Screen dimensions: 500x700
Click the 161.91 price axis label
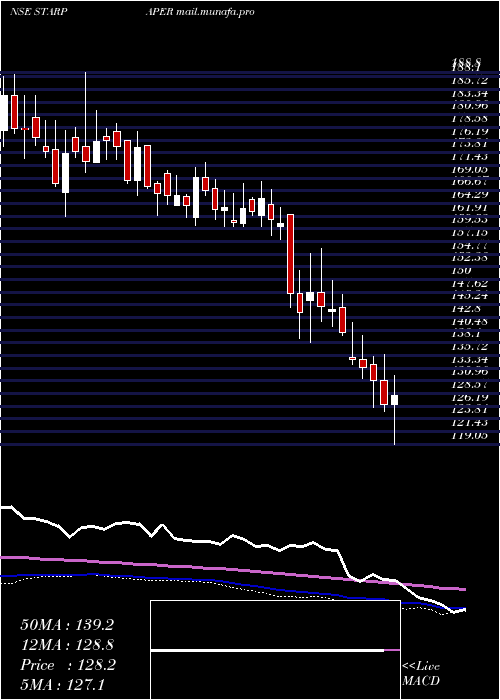tap(470, 208)
